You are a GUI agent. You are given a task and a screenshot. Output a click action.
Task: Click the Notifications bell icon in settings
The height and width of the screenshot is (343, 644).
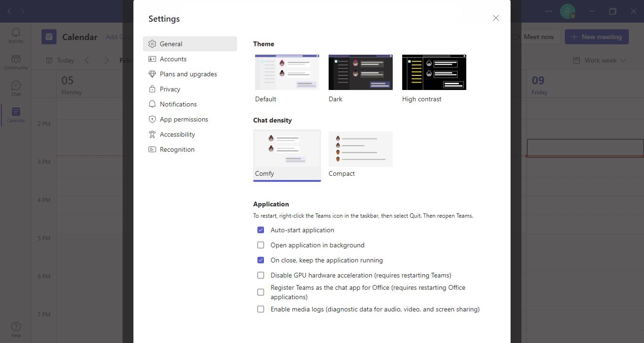152,104
